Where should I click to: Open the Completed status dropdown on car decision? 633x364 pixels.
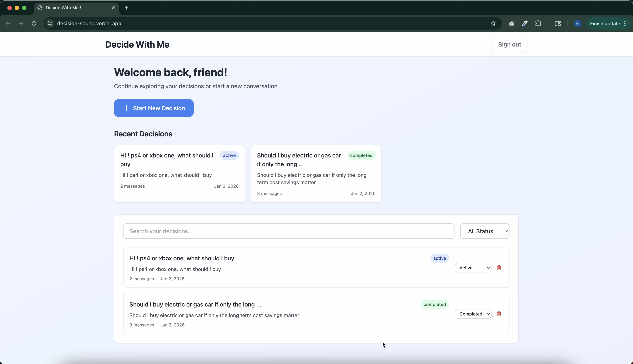[473, 314]
